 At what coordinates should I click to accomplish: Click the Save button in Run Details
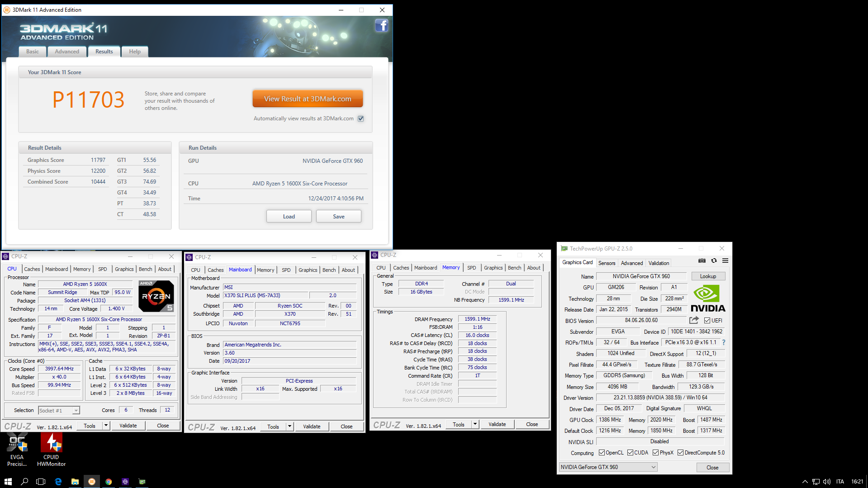pyautogui.click(x=339, y=217)
